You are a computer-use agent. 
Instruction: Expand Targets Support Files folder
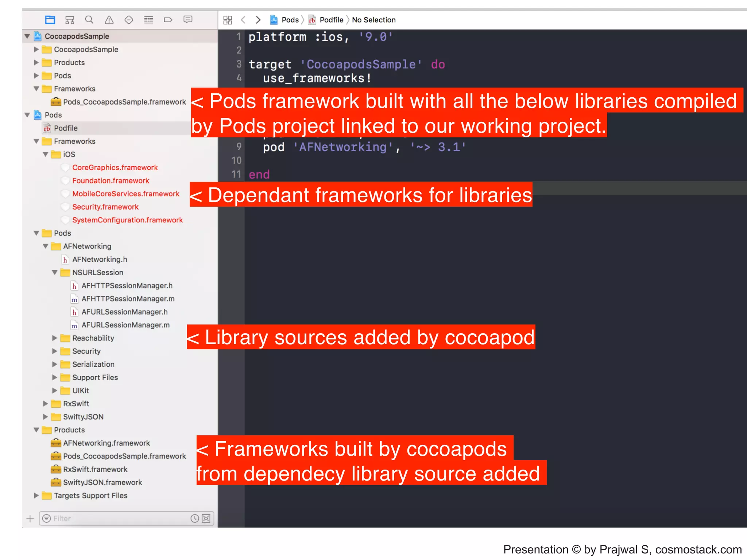pyautogui.click(x=36, y=495)
